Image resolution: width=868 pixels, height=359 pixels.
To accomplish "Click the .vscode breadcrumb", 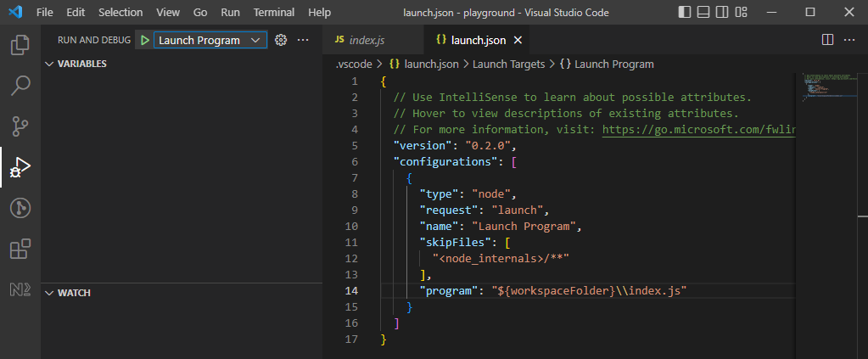I will 354,65.
